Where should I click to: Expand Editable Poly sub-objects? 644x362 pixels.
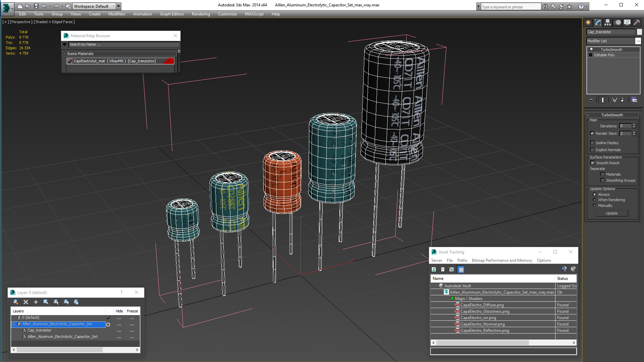[591, 55]
